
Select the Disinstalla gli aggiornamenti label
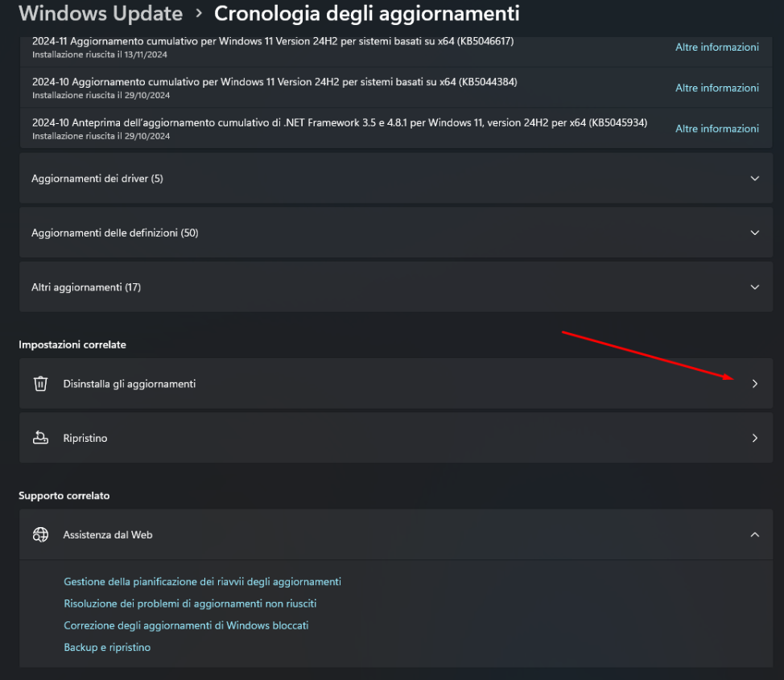tap(130, 384)
